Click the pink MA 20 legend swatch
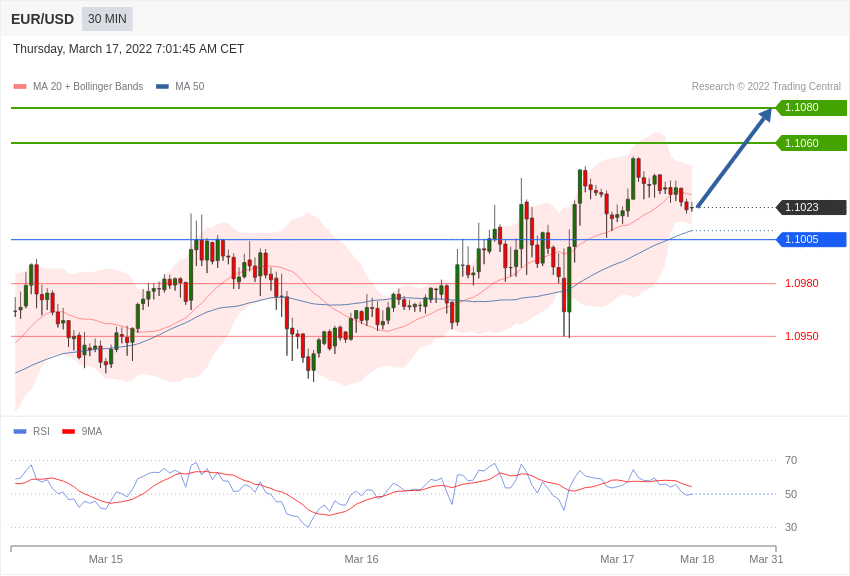 tap(20, 86)
